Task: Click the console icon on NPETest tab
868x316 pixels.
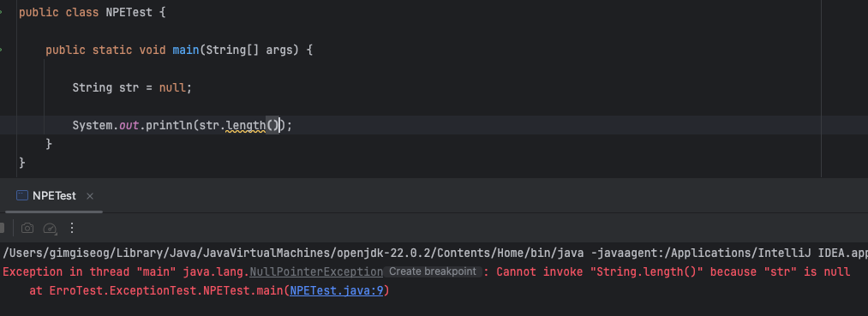Action: click(x=22, y=195)
